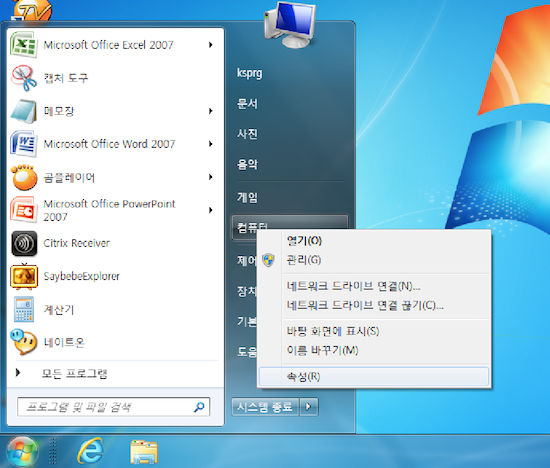Viewport: 550px width, 468px height.
Task: Select 바탕 화면에 표시(S)
Action: (374, 331)
